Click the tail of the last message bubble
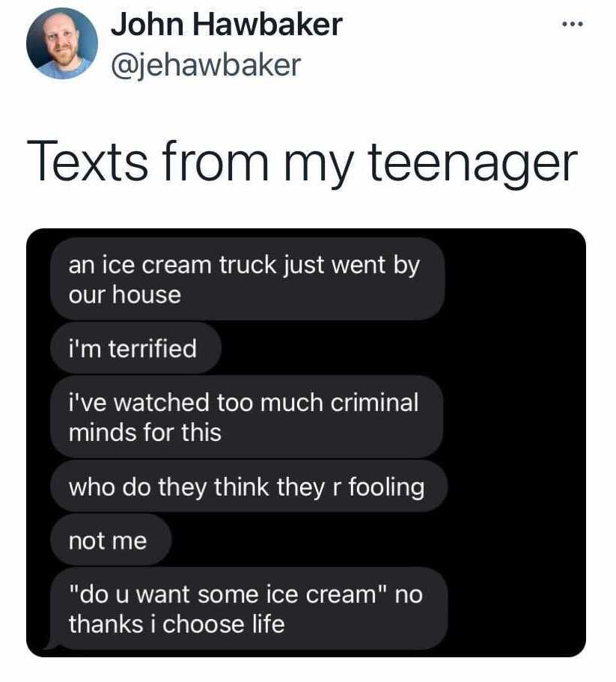The width and height of the screenshot is (616, 682). (52, 645)
